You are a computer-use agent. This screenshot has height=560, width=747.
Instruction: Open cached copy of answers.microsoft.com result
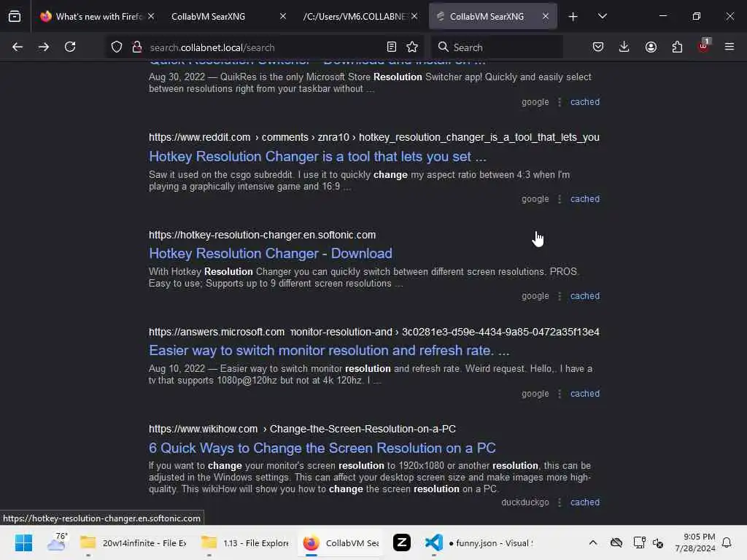coord(585,394)
